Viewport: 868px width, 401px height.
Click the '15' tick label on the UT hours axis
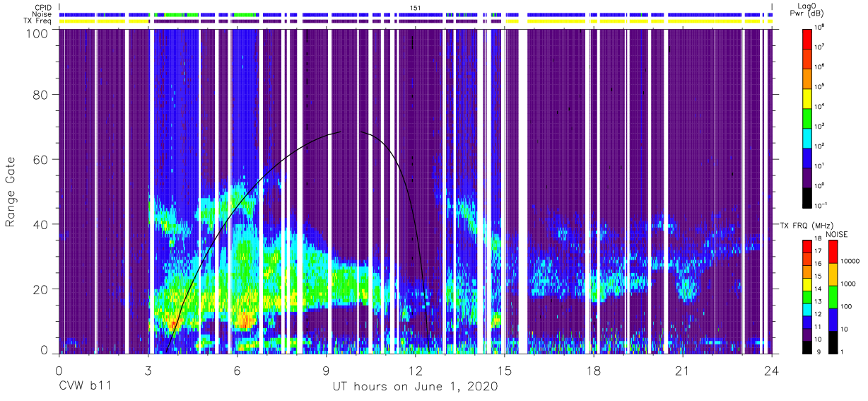coord(505,370)
